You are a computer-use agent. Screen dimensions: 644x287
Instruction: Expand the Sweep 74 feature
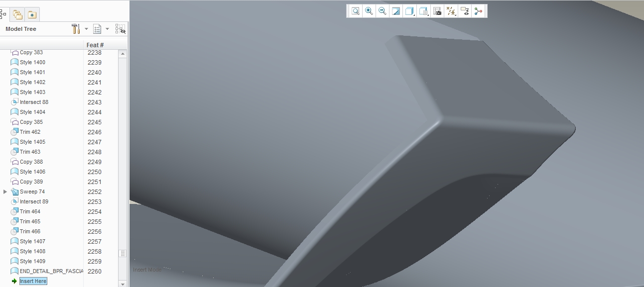coord(5,191)
